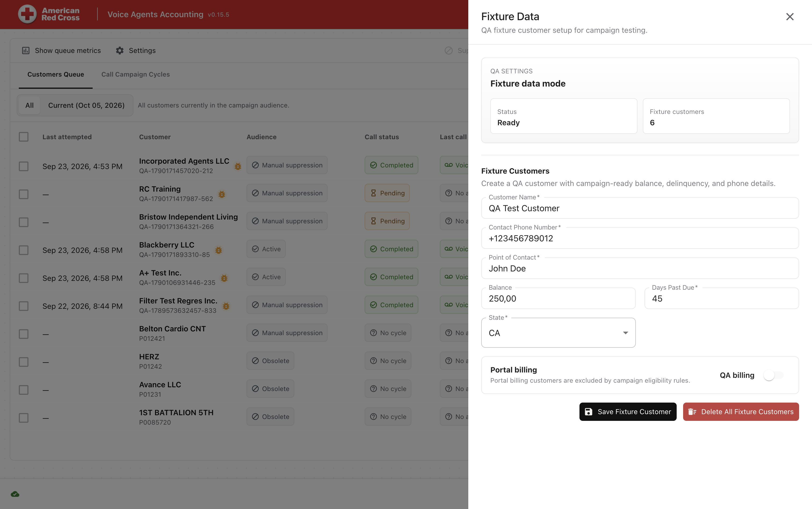Click the bug icon beside Incorporated Agents LLC

(238, 166)
